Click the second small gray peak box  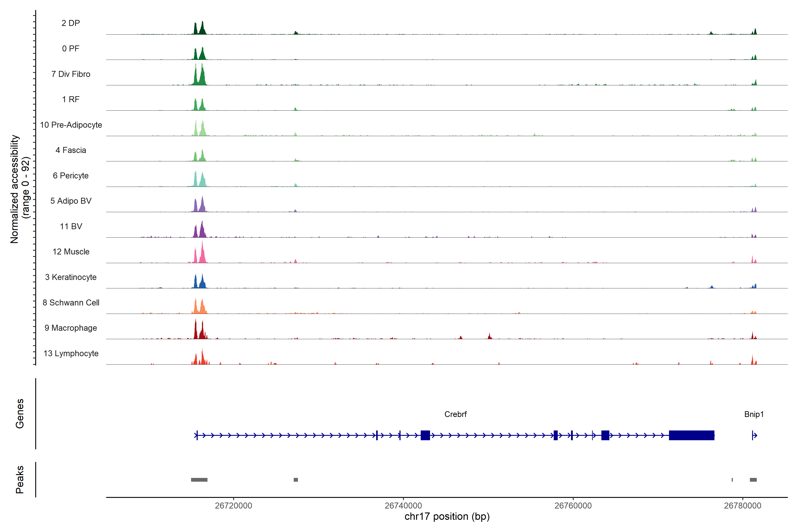pyautogui.click(x=295, y=479)
